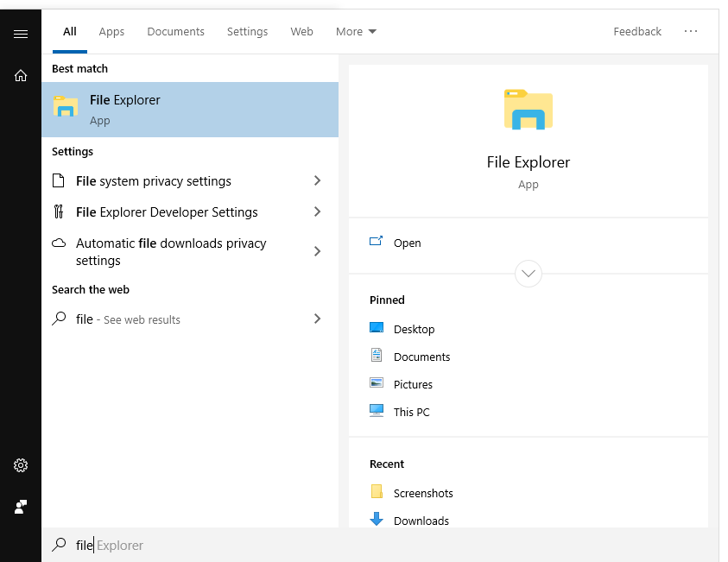
Task: Click the File Explorer folder icon in Best match
Action: [66, 106]
